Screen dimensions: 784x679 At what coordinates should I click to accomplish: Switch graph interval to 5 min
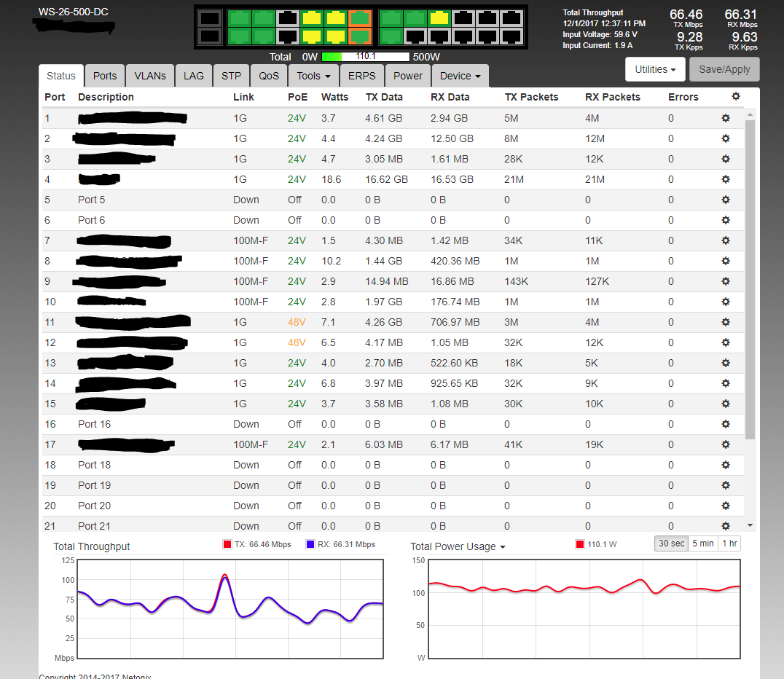pos(702,543)
